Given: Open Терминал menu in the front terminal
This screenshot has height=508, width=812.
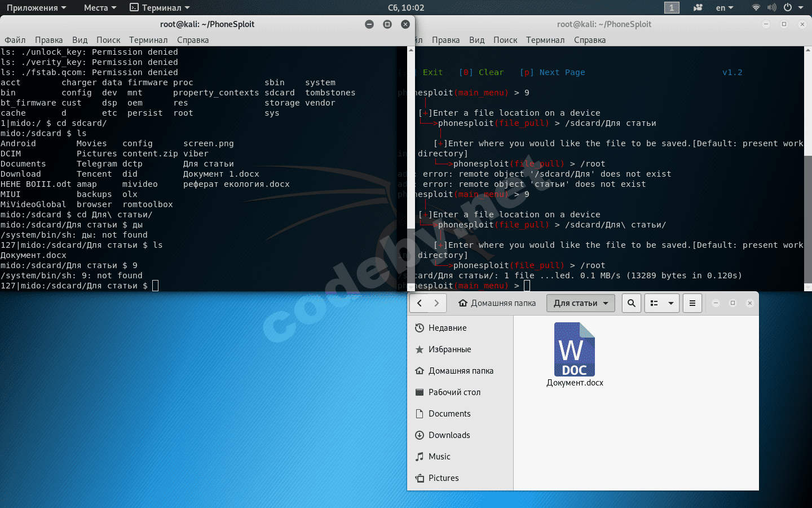Looking at the screenshot, I should pyautogui.click(x=148, y=40).
